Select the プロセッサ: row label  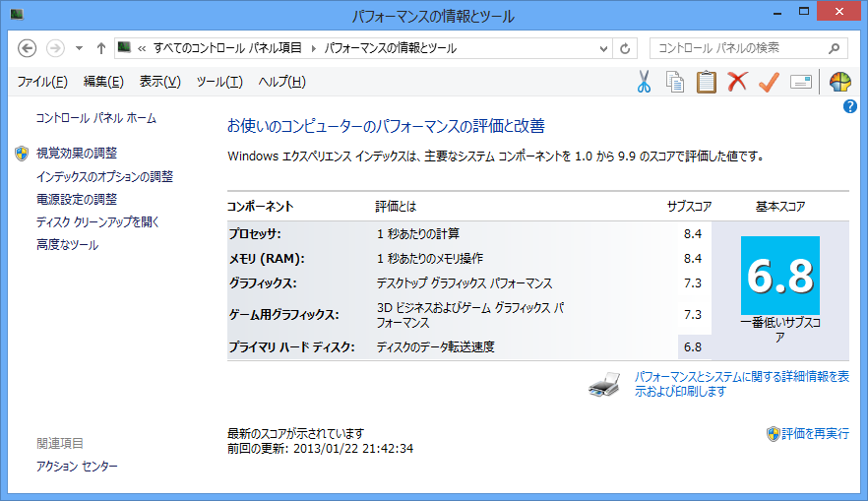pos(255,233)
